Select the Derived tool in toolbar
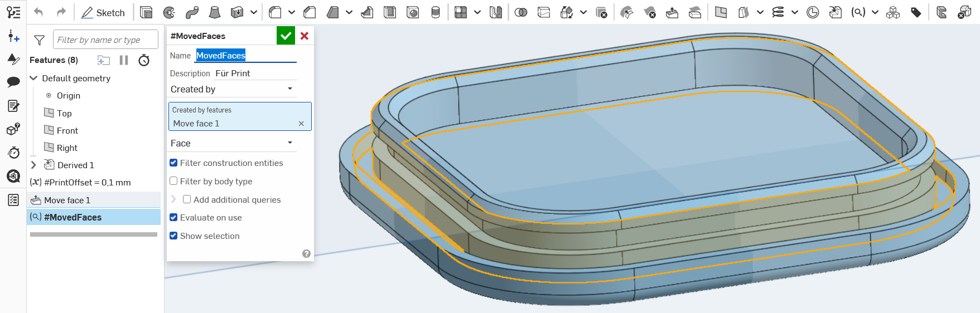 point(836,12)
